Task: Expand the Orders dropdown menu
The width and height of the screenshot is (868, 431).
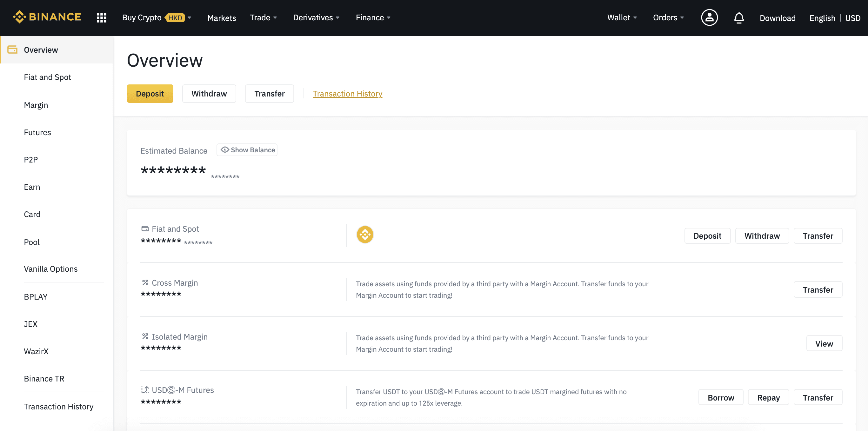Action: pyautogui.click(x=669, y=17)
